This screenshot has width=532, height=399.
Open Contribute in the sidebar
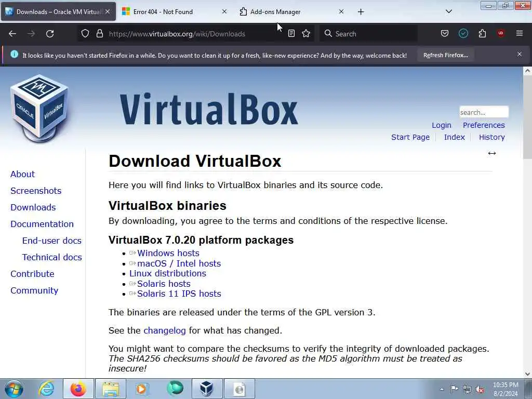point(32,274)
